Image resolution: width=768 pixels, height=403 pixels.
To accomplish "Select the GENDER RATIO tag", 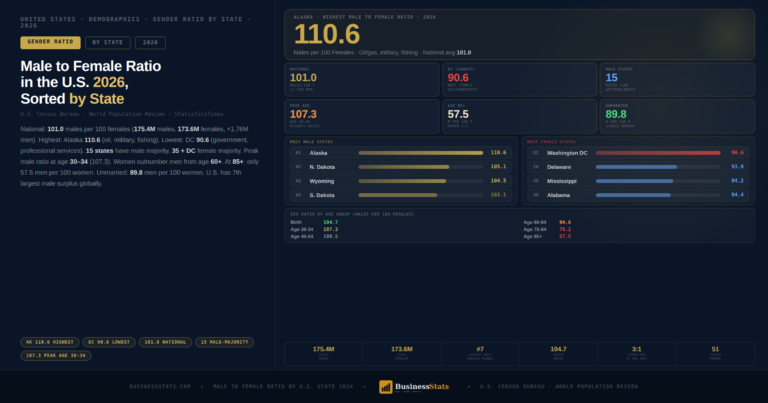I will tap(50, 43).
